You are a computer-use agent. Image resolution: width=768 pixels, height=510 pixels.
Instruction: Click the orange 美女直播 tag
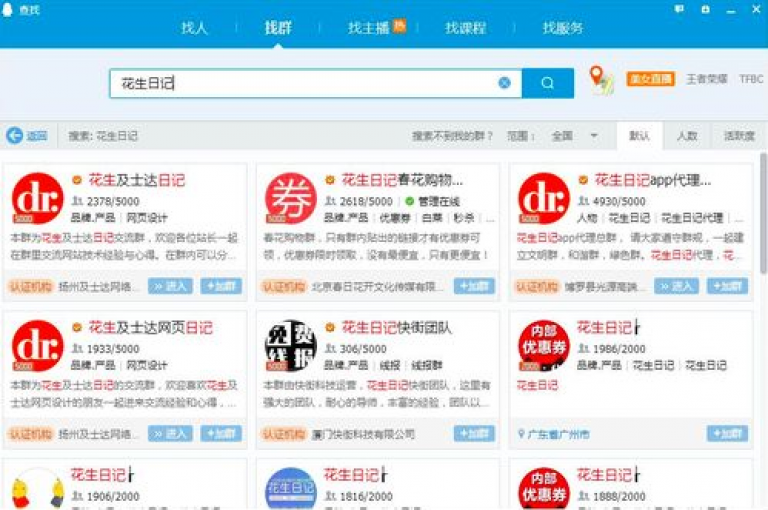pos(650,78)
